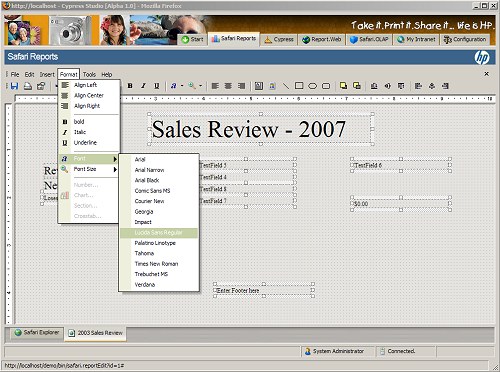Select the Enter Footer here text field

coord(264,290)
